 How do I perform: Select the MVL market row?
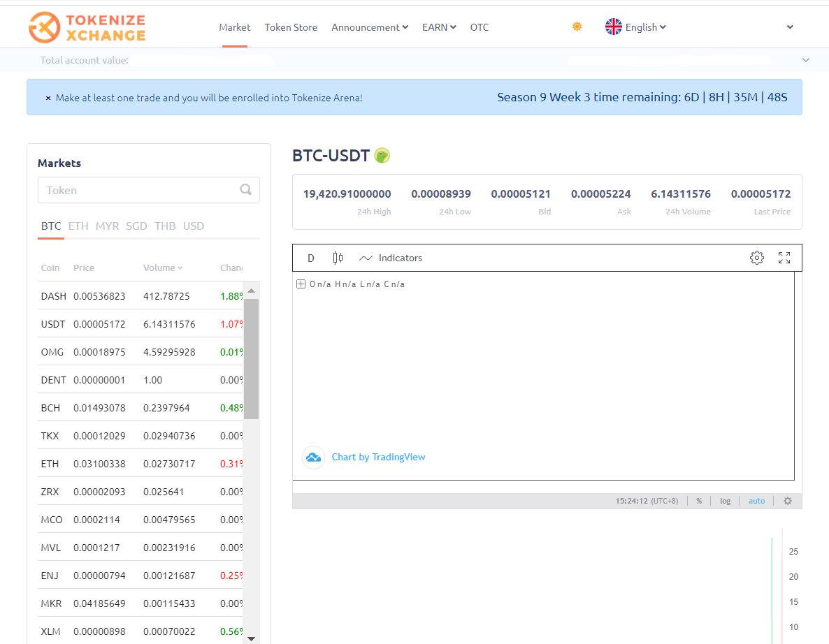click(140, 548)
